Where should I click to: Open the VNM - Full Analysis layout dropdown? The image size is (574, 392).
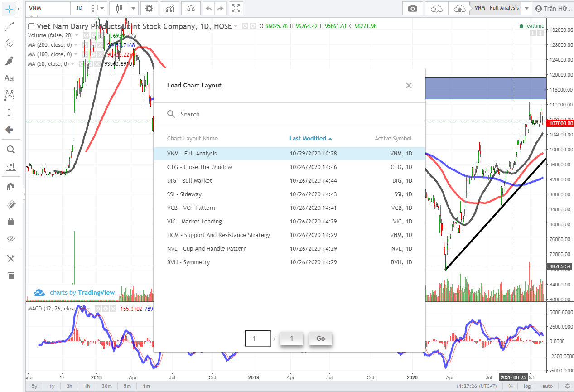tap(526, 7)
